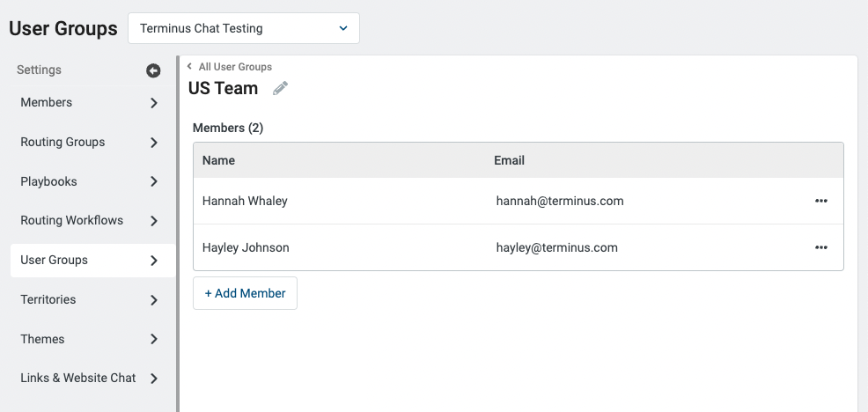Image resolution: width=868 pixels, height=412 pixels.
Task: Expand the Territories chevron
Action: 154,299
